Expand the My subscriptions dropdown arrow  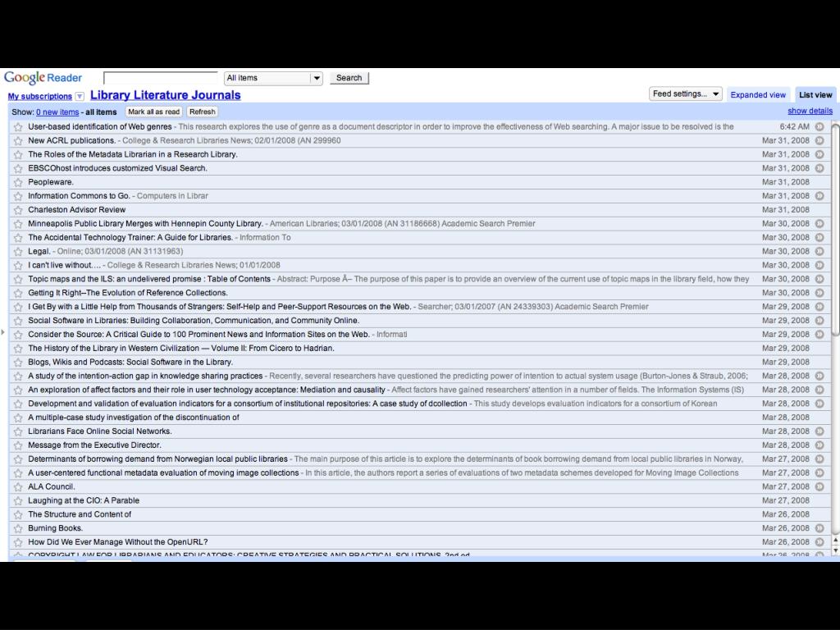[x=80, y=97]
